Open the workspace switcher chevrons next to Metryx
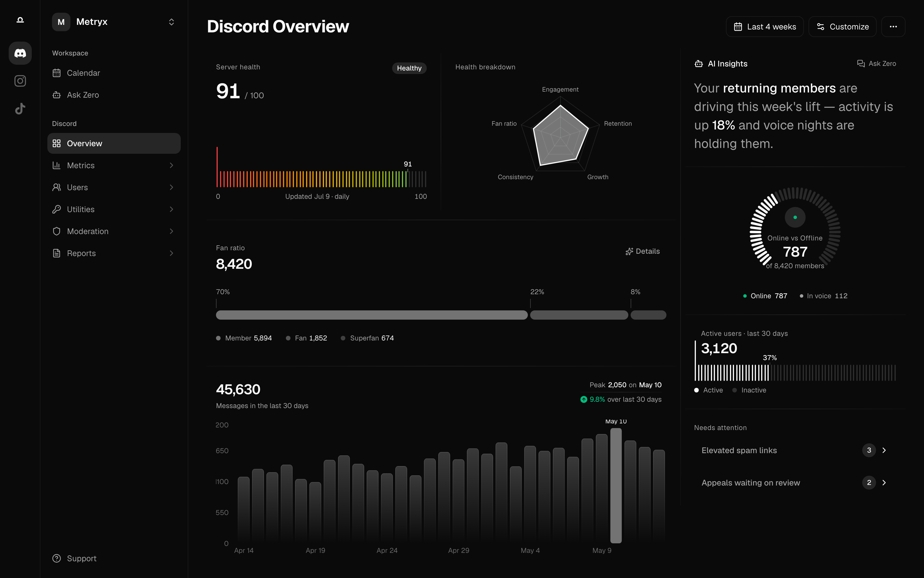Screen dimensions: 924x578 tap(172, 22)
